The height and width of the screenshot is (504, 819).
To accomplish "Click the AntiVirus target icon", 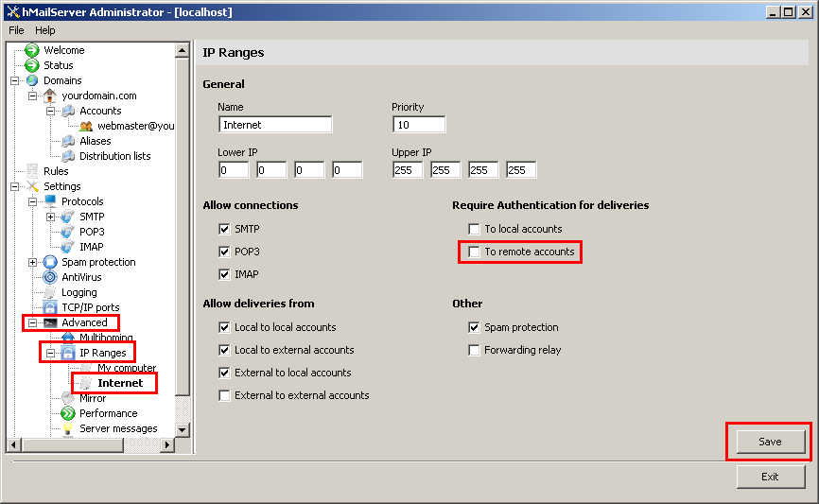I will pyautogui.click(x=50, y=277).
